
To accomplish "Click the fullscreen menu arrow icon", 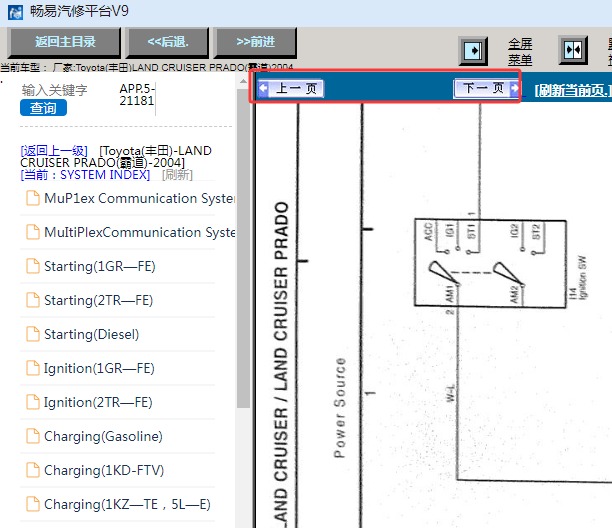I will click(x=473, y=51).
